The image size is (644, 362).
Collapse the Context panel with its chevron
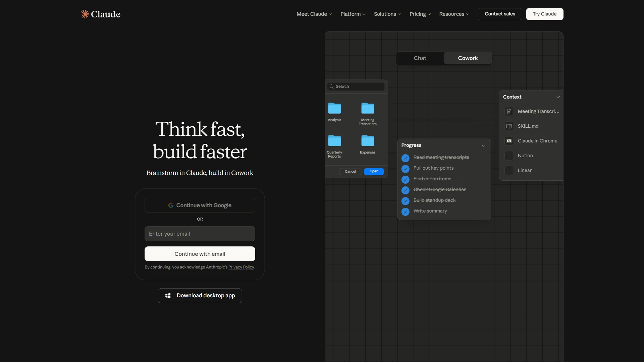tap(558, 97)
